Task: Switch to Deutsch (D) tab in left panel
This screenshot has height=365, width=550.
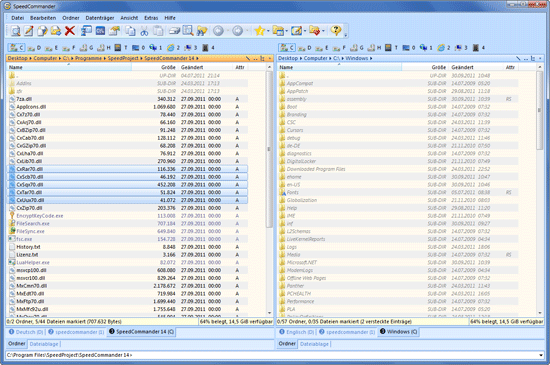Action: coord(26,332)
